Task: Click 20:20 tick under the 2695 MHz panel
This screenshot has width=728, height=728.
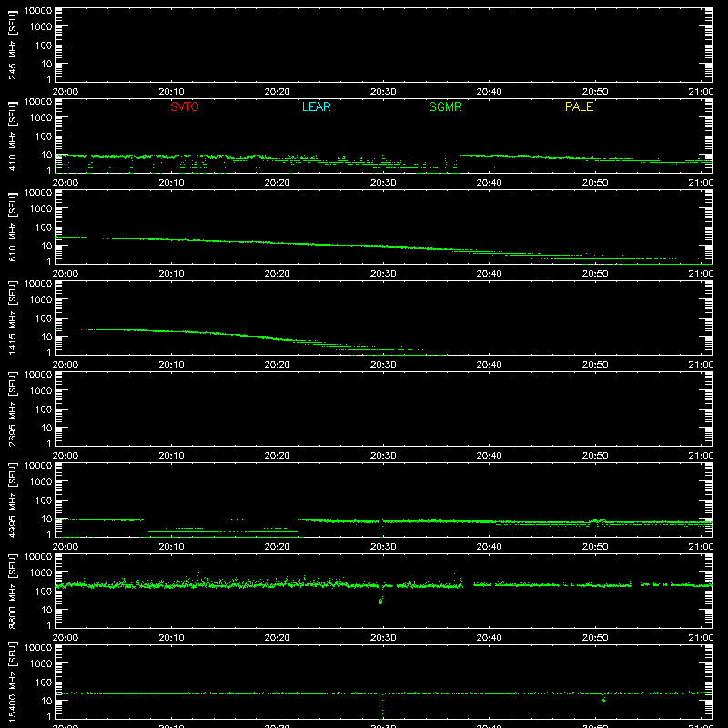Action: pyautogui.click(x=278, y=456)
